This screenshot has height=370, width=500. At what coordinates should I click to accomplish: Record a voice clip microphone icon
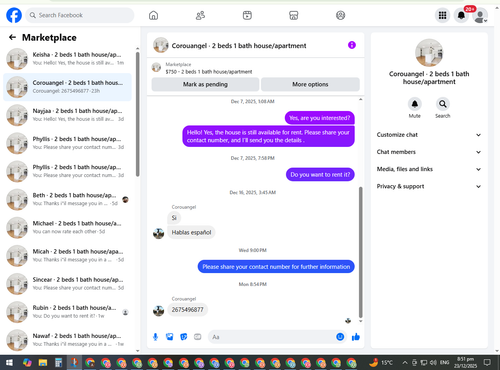pyautogui.click(x=155, y=337)
